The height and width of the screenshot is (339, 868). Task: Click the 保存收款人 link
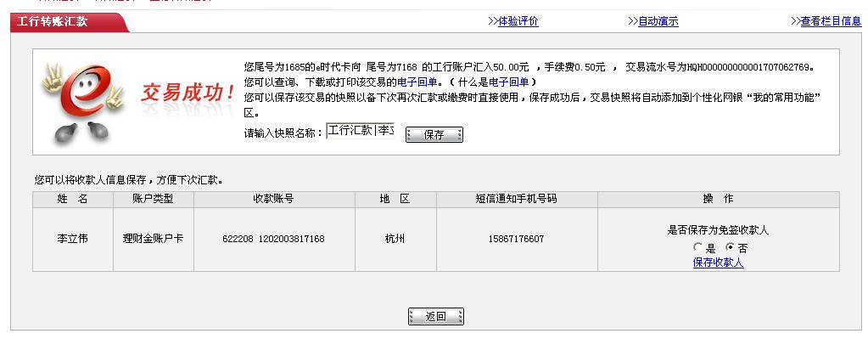coord(718,263)
